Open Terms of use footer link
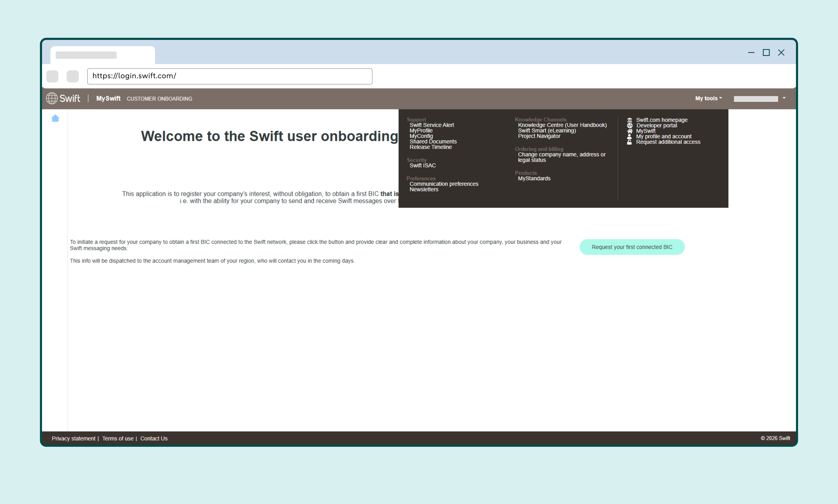The image size is (838, 504). (x=118, y=438)
